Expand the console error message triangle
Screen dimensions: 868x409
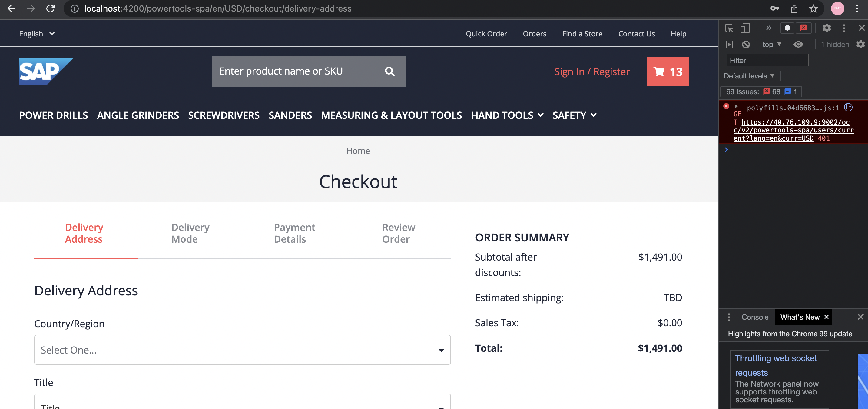click(x=736, y=107)
